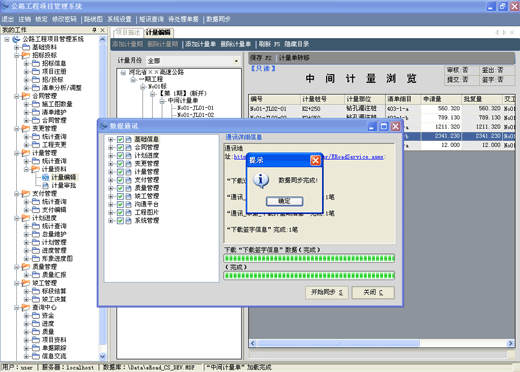Click 招标信息 folder icon
The image size is (520, 372).
36,63
